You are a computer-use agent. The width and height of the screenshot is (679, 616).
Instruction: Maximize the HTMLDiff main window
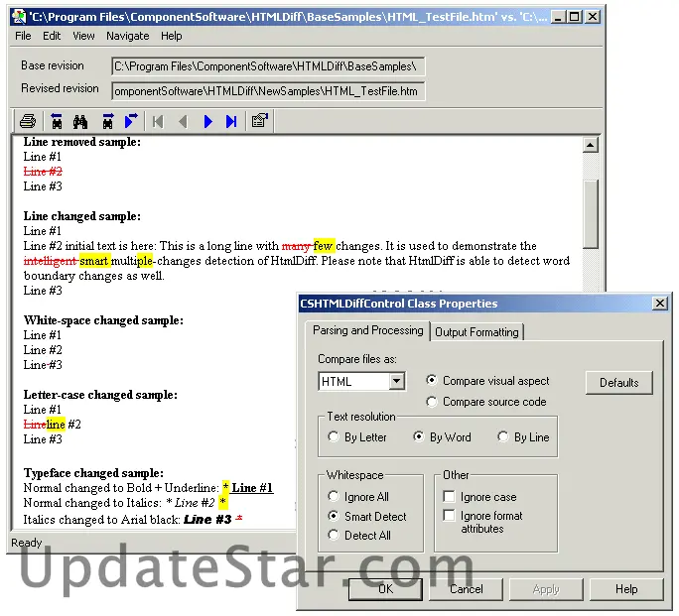[574, 17]
